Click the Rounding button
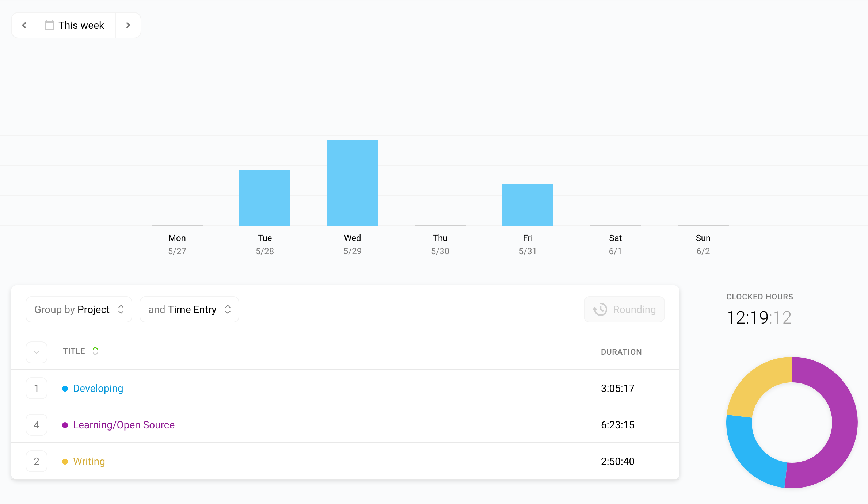868x504 pixels. click(x=624, y=309)
